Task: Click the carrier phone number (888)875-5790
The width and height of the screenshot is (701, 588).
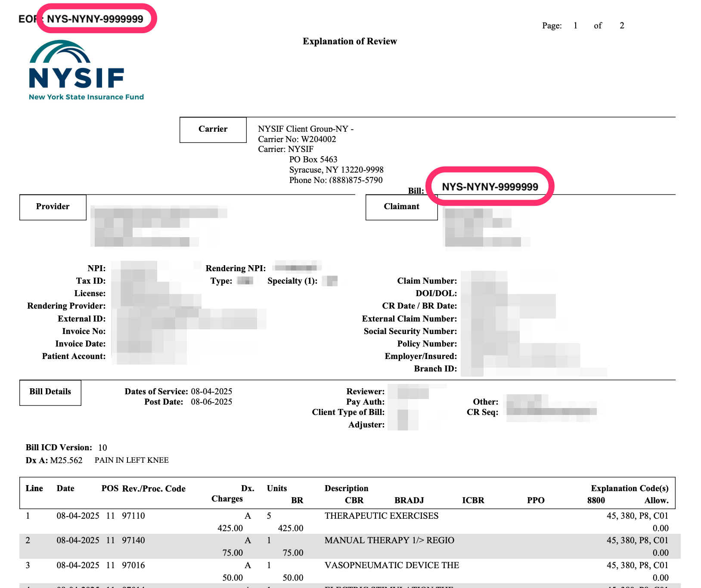Action: pos(355,180)
